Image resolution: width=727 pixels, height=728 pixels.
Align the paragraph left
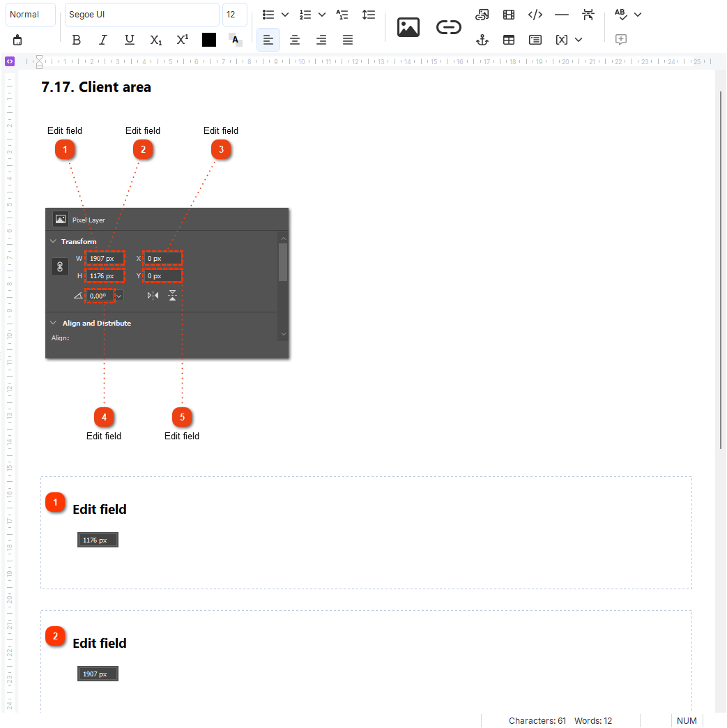(268, 40)
